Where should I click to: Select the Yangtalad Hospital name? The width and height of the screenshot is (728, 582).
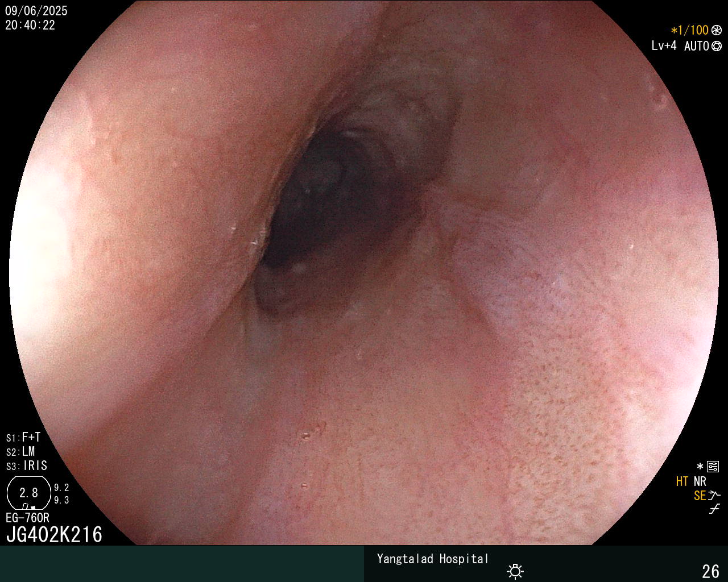coord(433,559)
